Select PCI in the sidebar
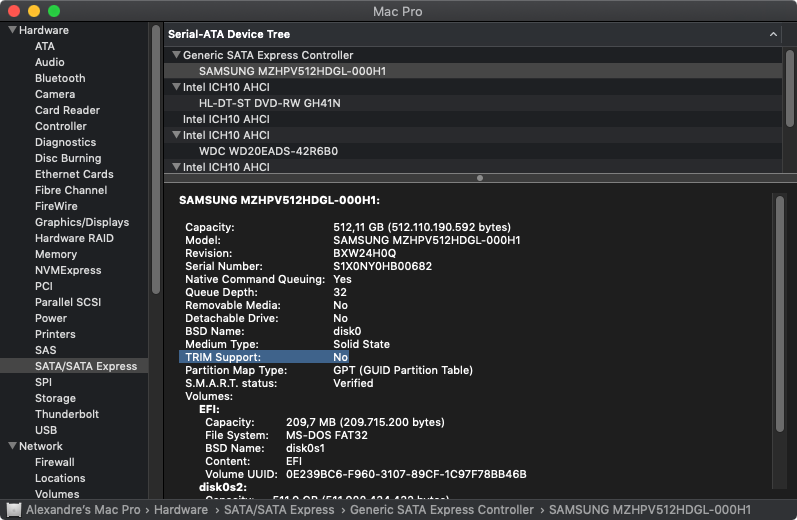This screenshot has width=797, height=520. tap(44, 286)
